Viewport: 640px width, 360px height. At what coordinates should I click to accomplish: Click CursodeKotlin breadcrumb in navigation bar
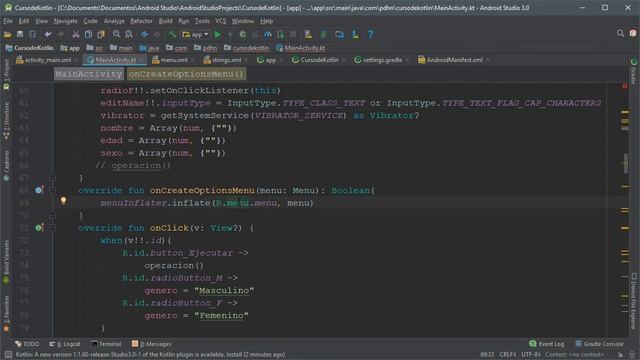point(29,48)
